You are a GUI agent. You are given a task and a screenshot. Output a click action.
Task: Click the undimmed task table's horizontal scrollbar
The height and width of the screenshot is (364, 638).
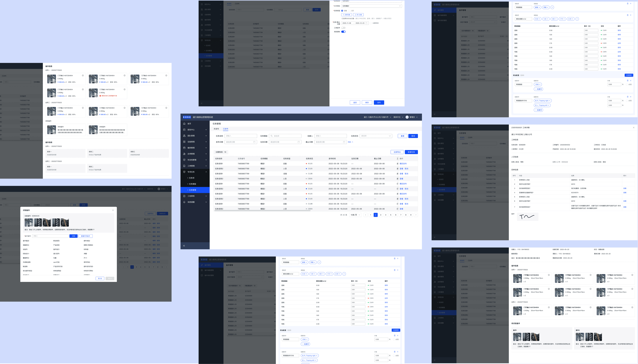(x=262, y=211)
